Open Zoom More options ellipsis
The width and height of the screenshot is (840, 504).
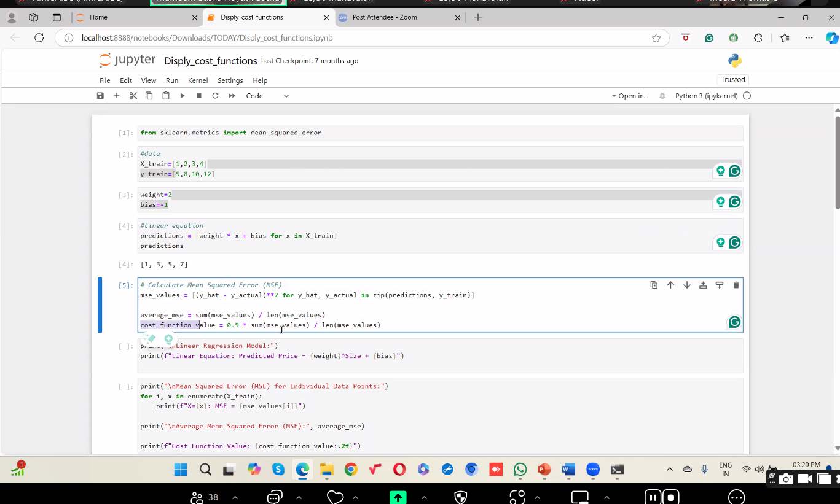736,497
